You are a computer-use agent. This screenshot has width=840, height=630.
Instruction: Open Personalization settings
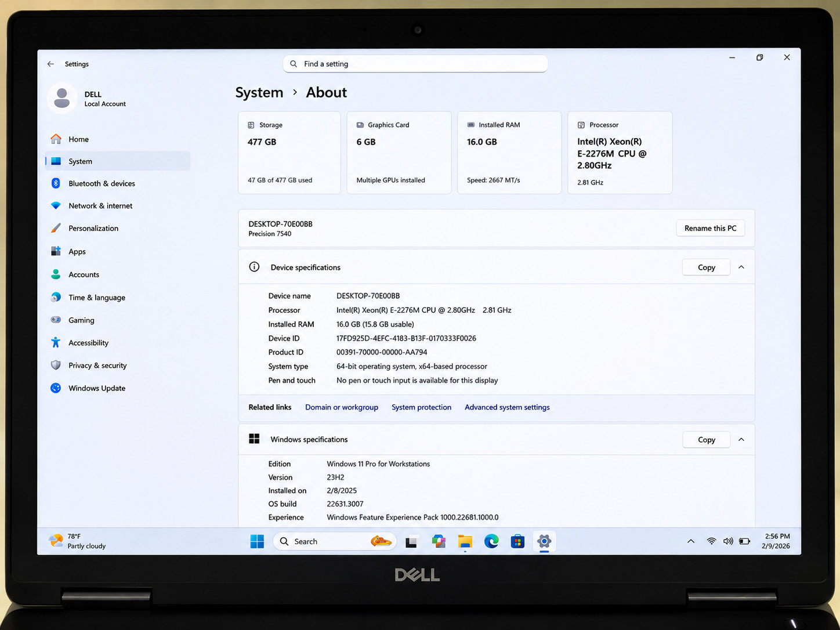tap(118, 229)
